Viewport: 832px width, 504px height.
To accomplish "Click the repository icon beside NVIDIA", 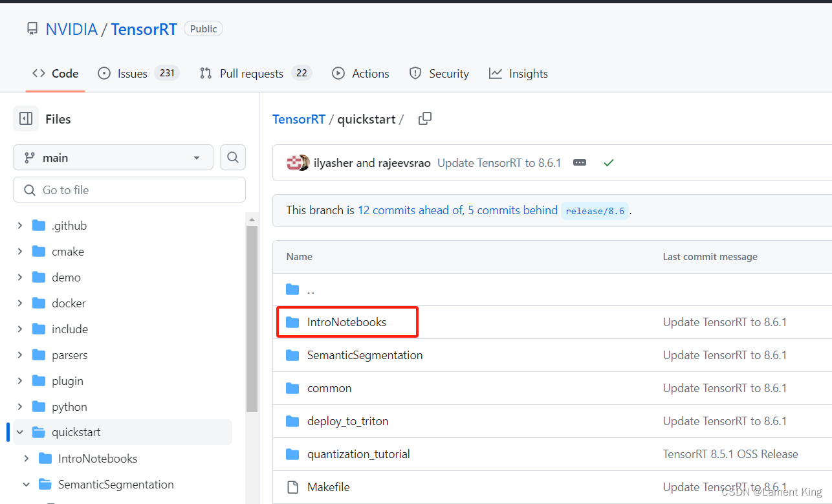I will (32, 29).
